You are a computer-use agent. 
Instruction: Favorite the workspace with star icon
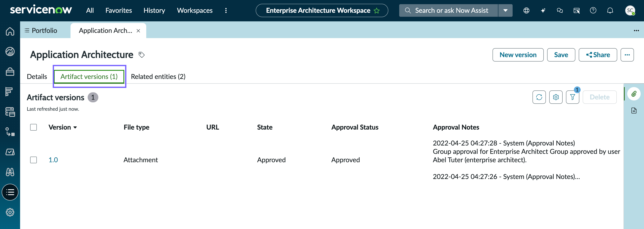coord(376,10)
